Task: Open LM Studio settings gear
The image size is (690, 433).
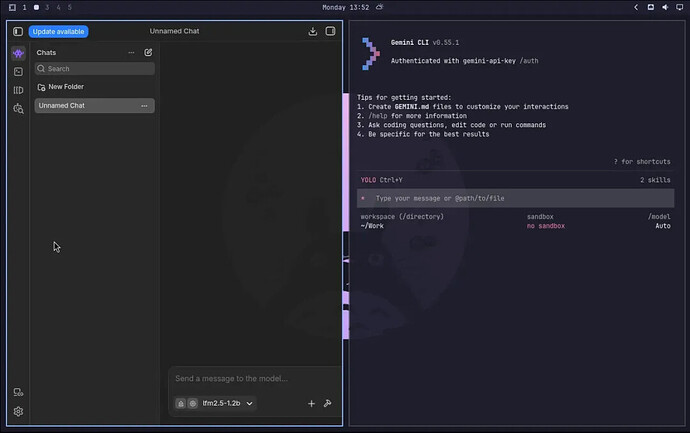Action: (x=18, y=411)
